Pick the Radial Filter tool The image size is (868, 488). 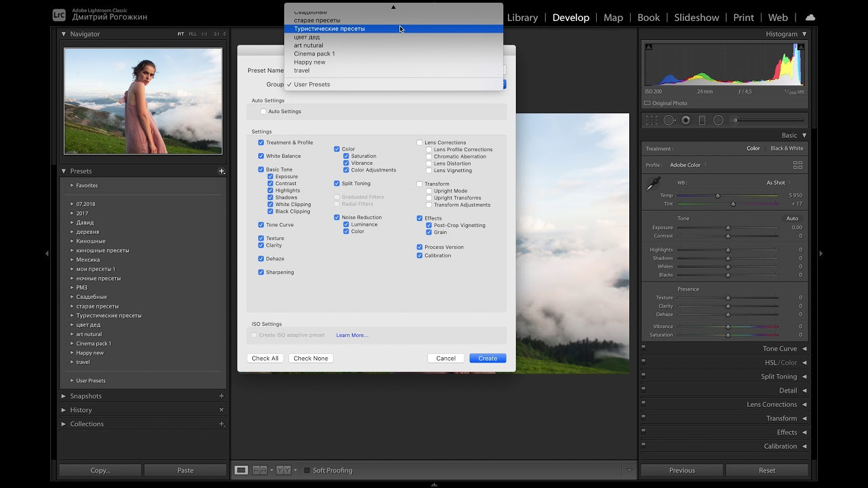(x=718, y=120)
